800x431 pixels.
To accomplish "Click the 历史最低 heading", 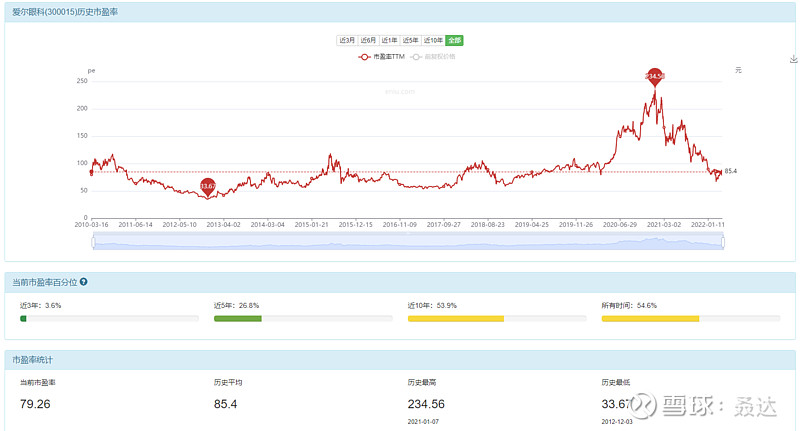I will (616, 382).
